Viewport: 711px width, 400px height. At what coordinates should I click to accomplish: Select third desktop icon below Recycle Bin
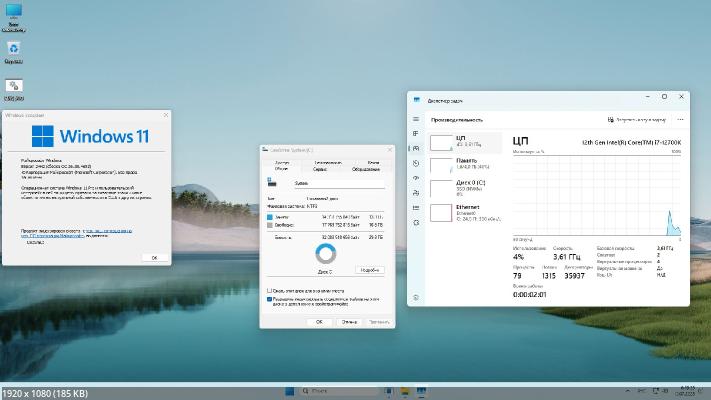(14, 90)
